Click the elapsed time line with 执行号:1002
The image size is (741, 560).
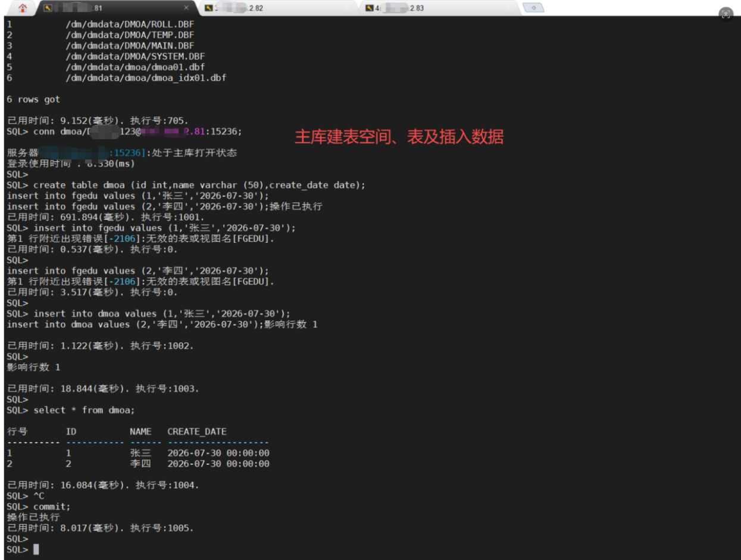click(100, 346)
